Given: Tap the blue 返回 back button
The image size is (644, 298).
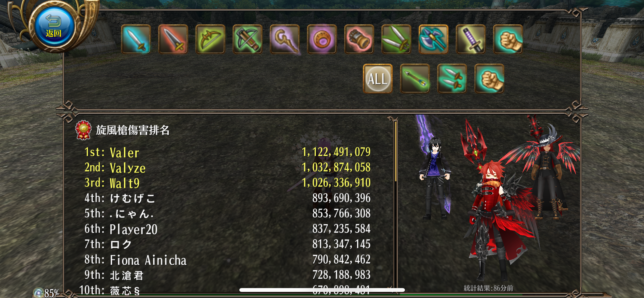Looking at the screenshot, I should [54, 26].
